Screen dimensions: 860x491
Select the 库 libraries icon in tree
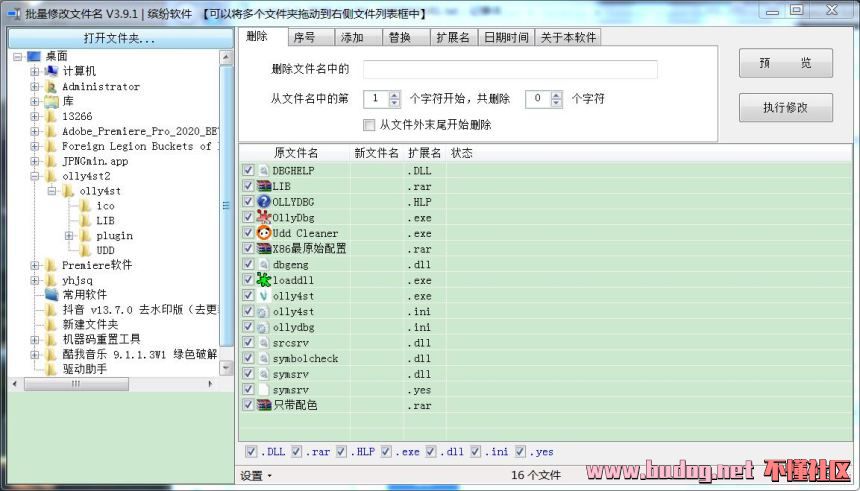point(51,101)
